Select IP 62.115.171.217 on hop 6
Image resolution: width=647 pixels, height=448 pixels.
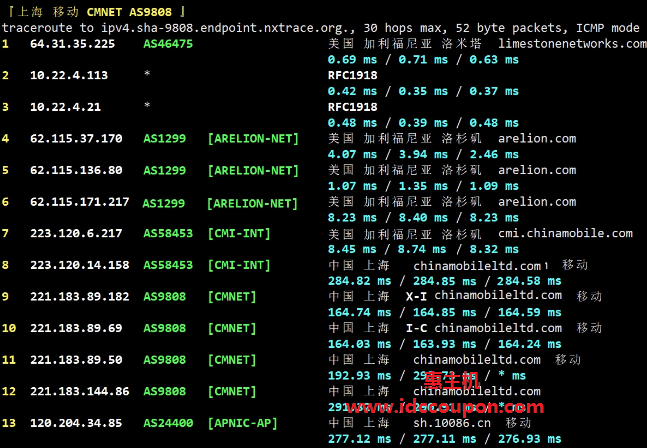[x=80, y=202]
